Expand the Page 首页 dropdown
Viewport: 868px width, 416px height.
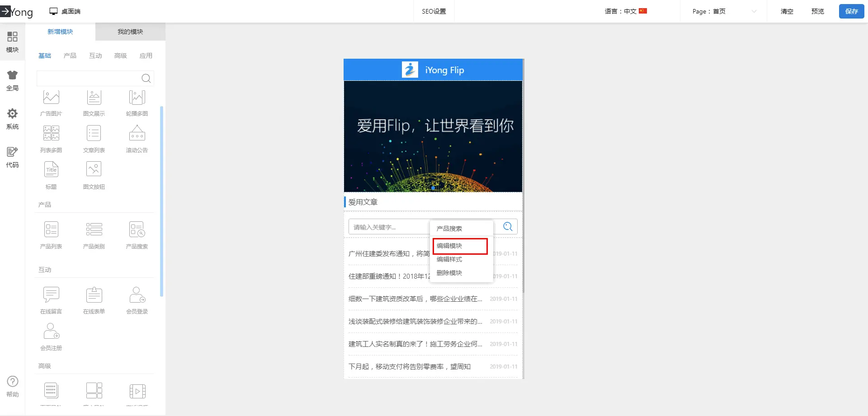coord(723,11)
